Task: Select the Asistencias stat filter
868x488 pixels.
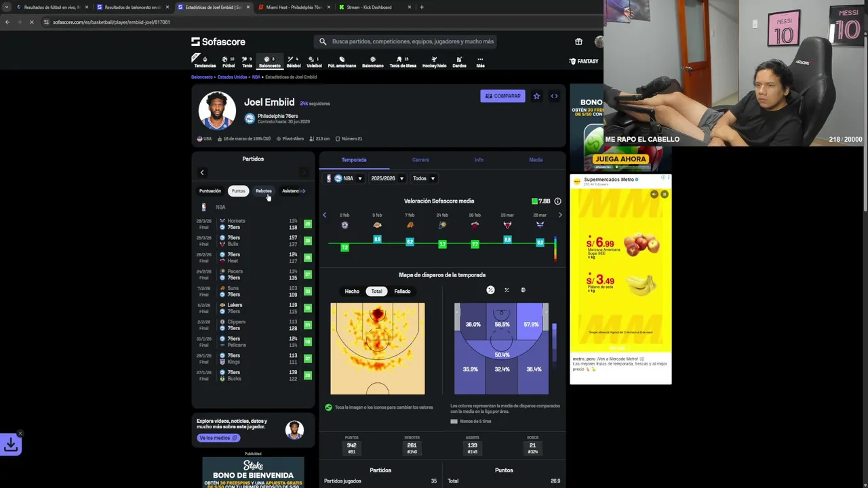Action: coord(290,191)
